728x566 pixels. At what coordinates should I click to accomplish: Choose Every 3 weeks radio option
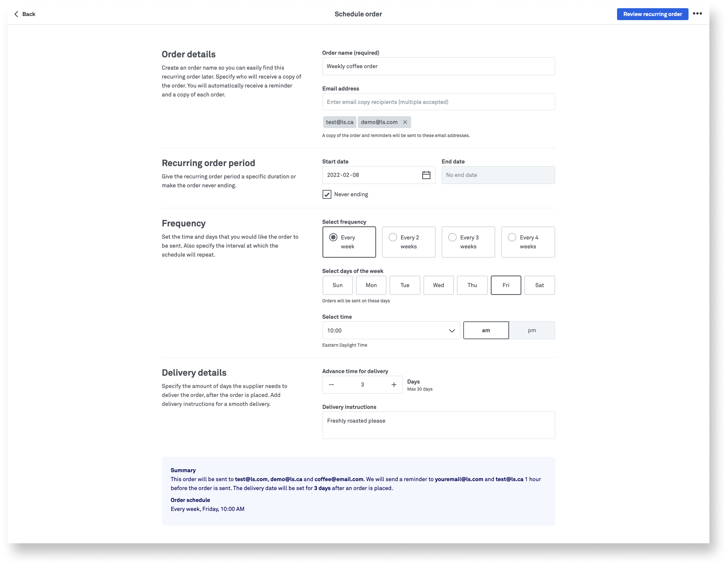[468, 242]
